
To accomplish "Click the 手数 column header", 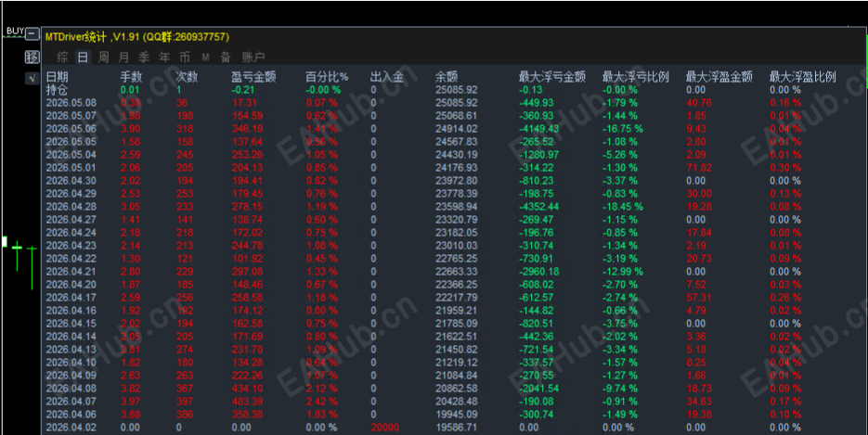I will click(131, 77).
